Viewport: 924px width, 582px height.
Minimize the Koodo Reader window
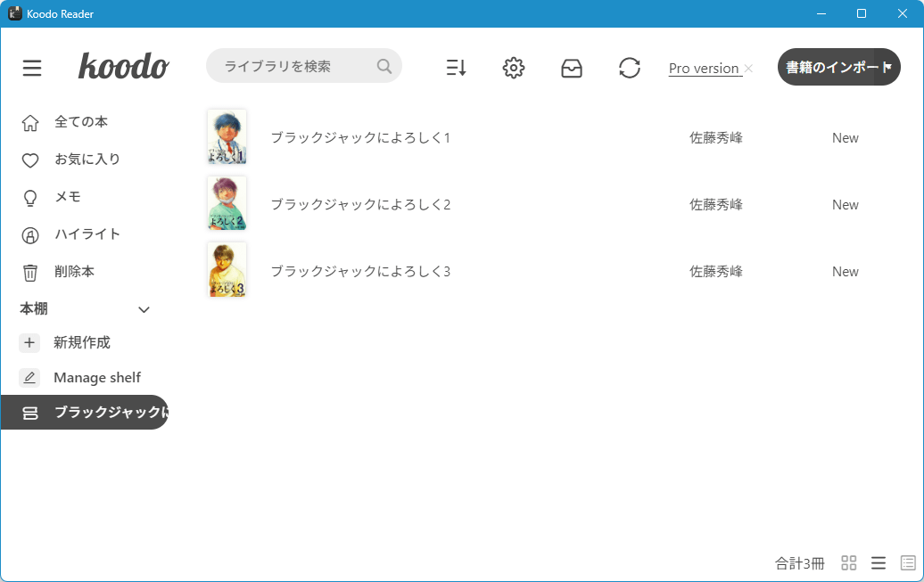click(x=821, y=13)
